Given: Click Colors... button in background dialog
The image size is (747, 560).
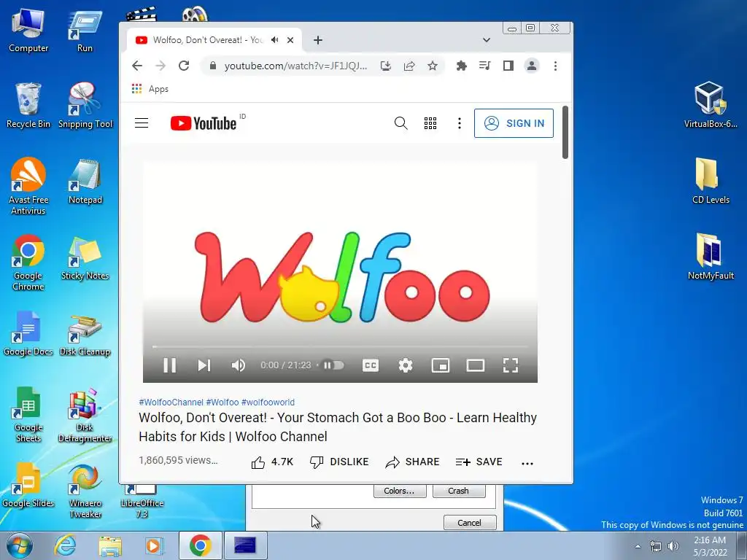Looking at the screenshot, I should click(400, 491).
